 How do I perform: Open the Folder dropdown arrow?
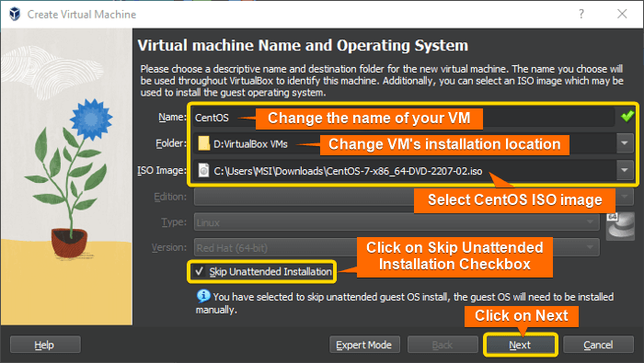625,143
